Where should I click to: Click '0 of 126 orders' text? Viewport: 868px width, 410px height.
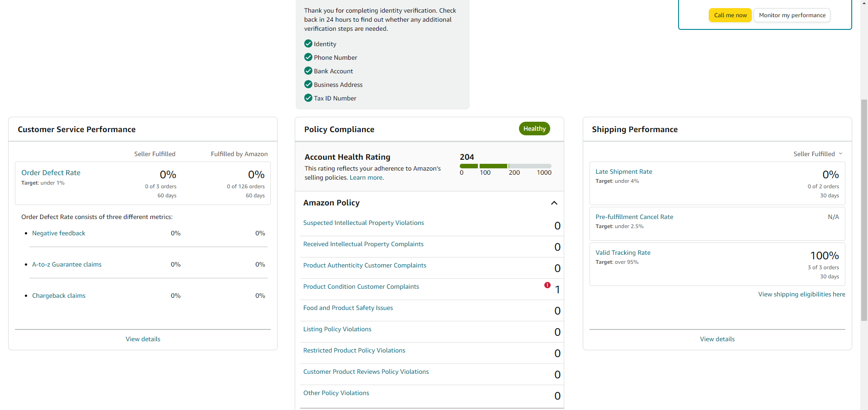tap(246, 186)
